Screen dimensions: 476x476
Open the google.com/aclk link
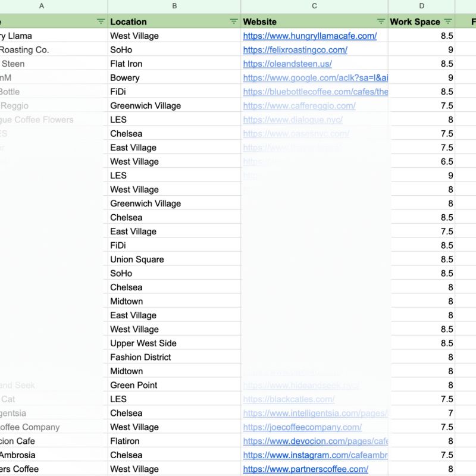[x=315, y=78]
